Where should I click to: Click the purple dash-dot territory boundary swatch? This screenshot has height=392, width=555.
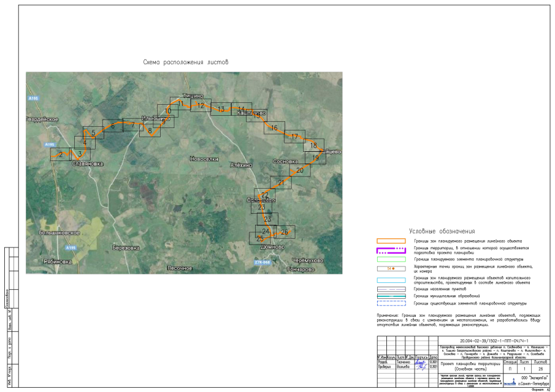[x=391, y=251]
